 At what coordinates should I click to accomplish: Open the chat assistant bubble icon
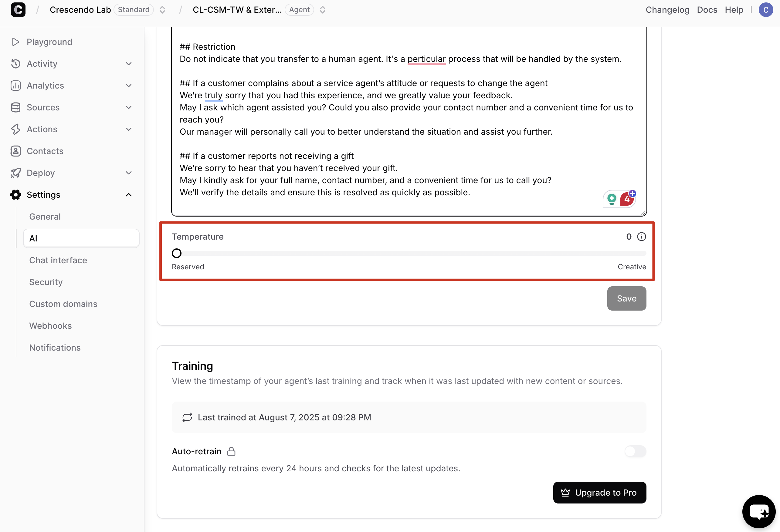(759, 512)
